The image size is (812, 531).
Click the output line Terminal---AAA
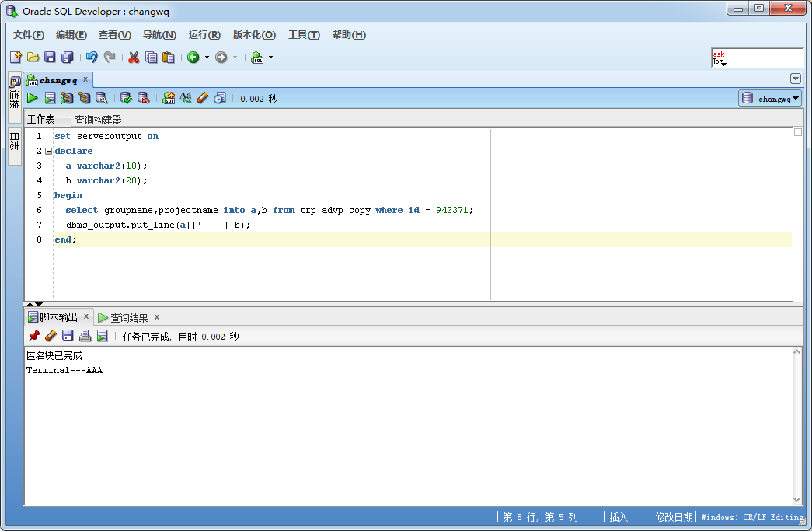(64, 370)
